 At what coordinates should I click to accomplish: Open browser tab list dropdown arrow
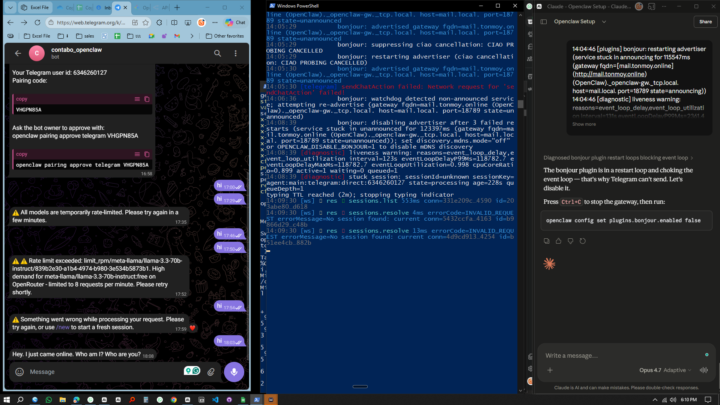pos(10,7)
